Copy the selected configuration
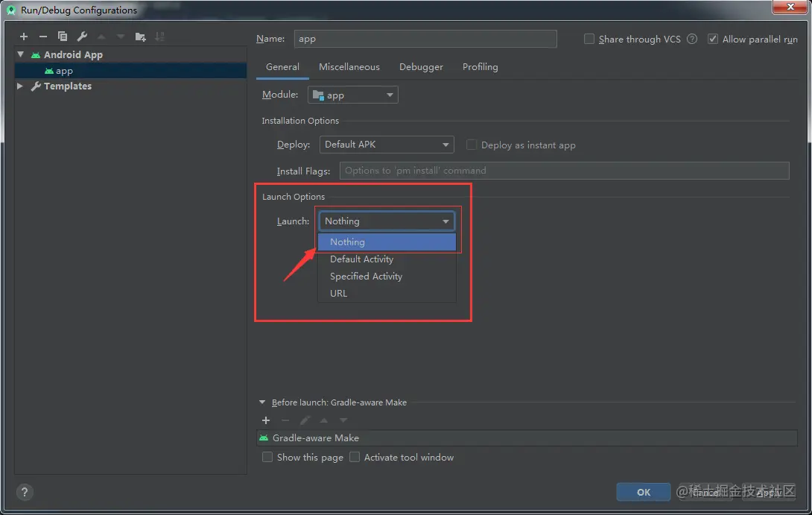Screen dimensions: 812x515 click(62, 37)
